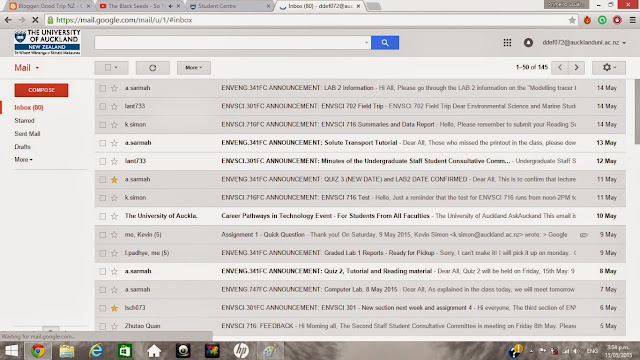The image size is (640, 360).
Task: Tick checkbox for LAB 2 Information email
Action: (103, 88)
